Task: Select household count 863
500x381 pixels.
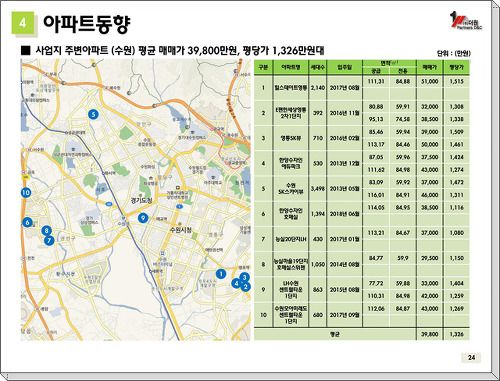Action: (x=318, y=290)
